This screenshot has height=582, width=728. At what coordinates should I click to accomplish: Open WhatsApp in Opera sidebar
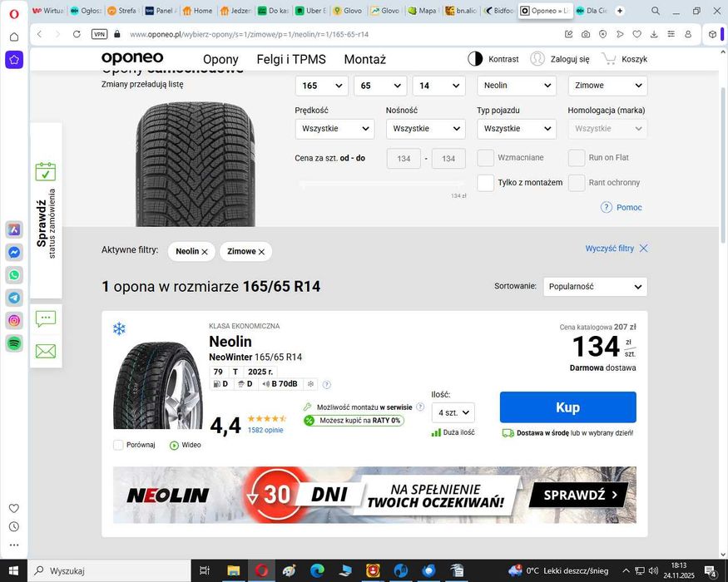(14, 275)
